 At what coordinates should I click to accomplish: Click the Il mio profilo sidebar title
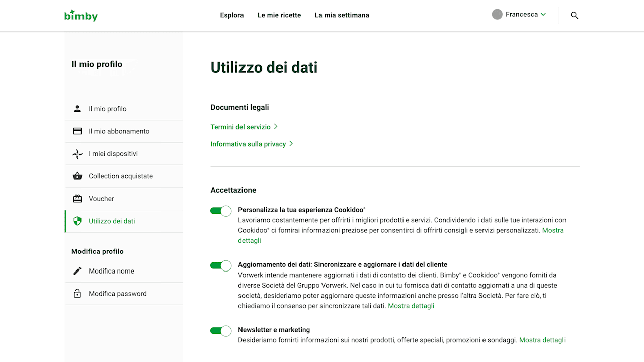click(x=97, y=64)
